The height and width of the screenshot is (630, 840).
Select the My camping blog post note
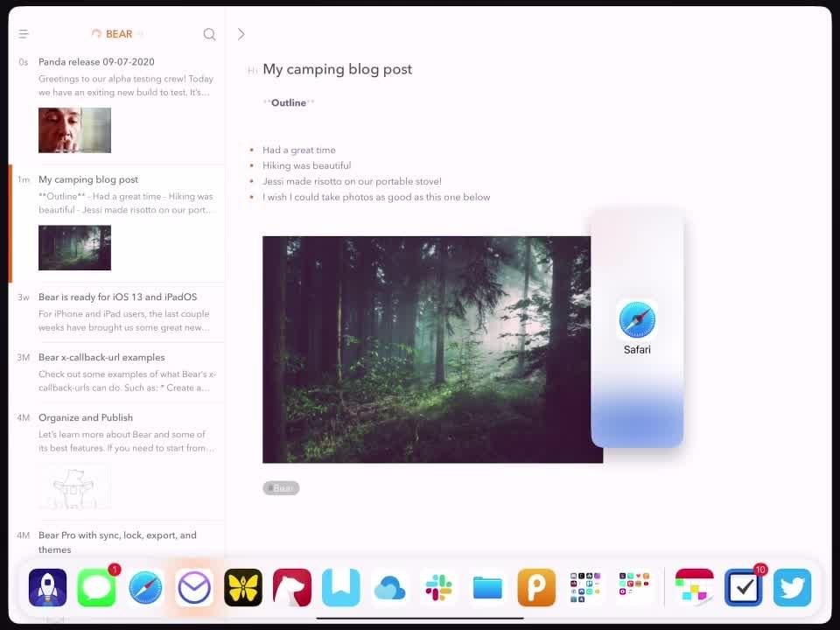click(88, 179)
